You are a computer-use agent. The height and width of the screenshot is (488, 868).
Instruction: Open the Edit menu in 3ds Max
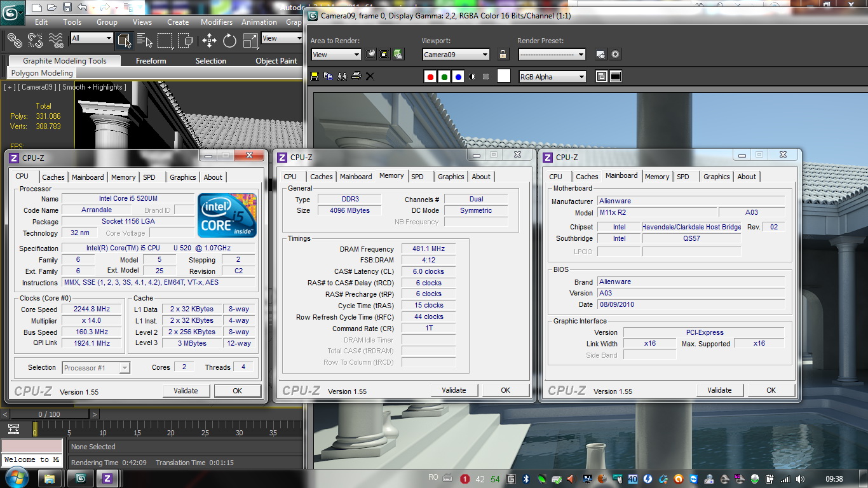click(41, 22)
